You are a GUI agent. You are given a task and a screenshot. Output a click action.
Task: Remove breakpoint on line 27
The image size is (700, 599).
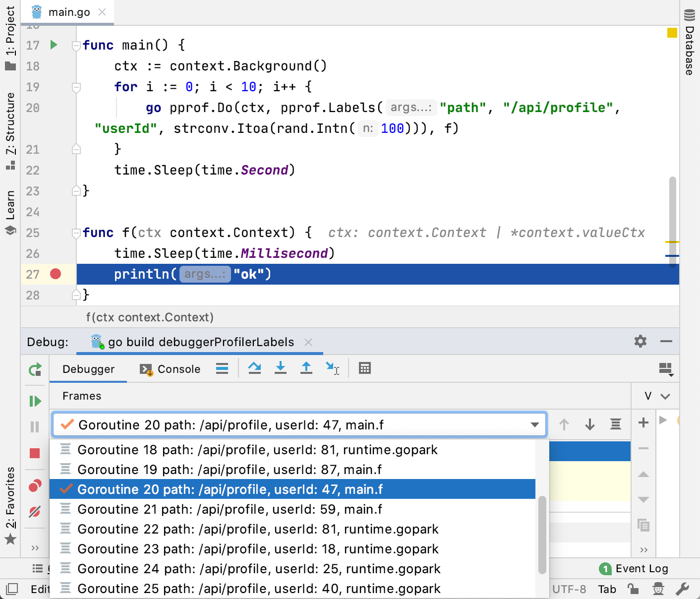[x=56, y=274]
